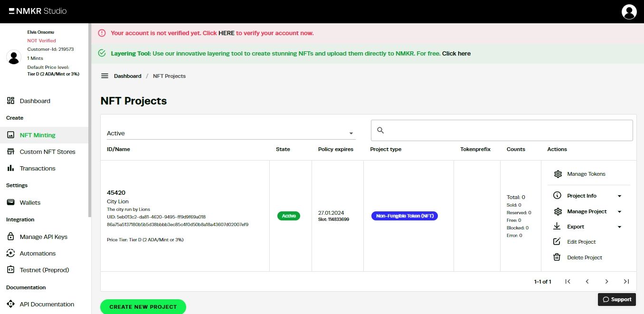The height and width of the screenshot is (314, 644).
Task: Select the Export download icon
Action: (556, 227)
